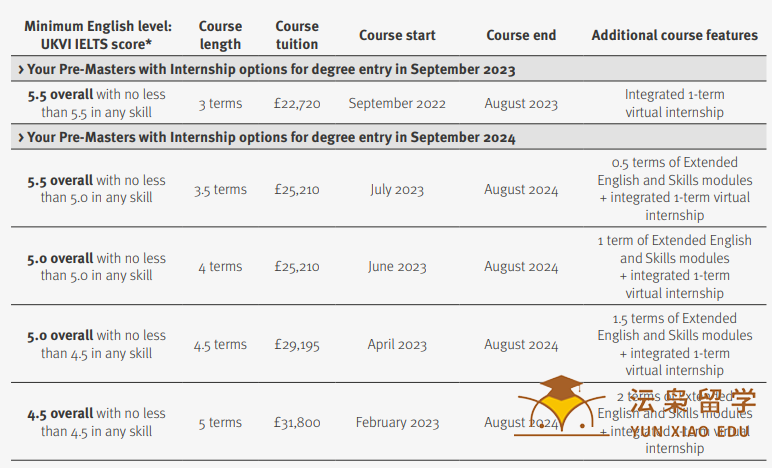Image resolution: width=772 pixels, height=468 pixels.
Task: Select the '4.5 terms' course length cell
Action: (220, 345)
